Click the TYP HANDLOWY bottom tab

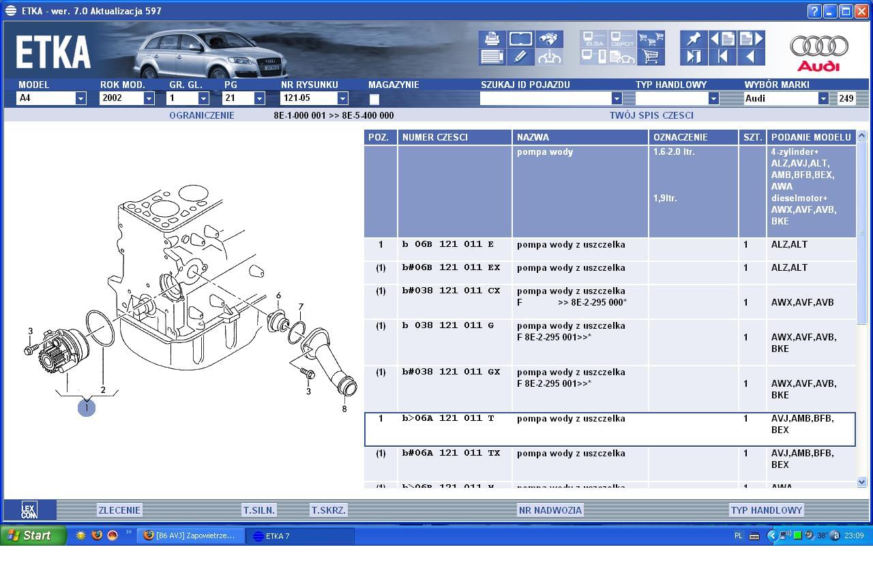coord(767,510)
